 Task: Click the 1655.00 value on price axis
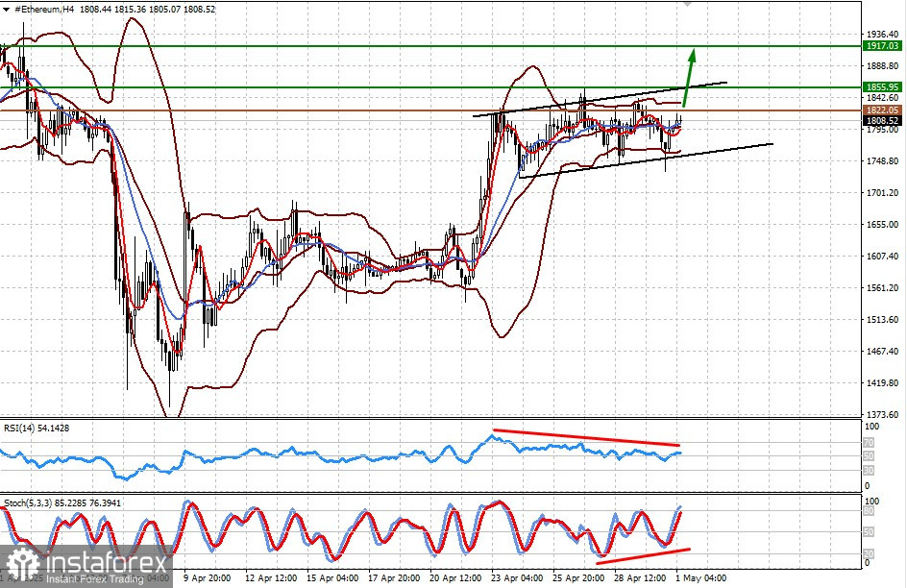click(883, 224)
